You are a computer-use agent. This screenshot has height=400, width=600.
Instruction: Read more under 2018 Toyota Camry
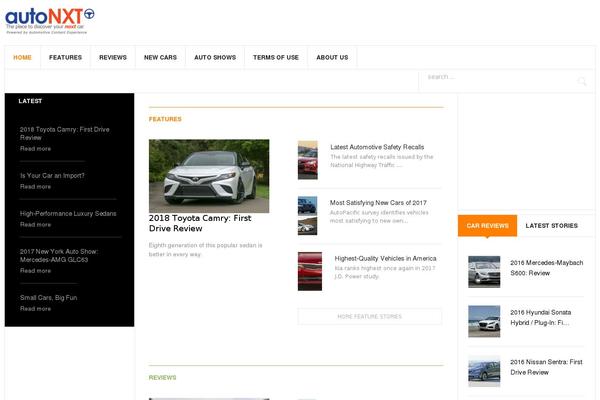point(35,149)
